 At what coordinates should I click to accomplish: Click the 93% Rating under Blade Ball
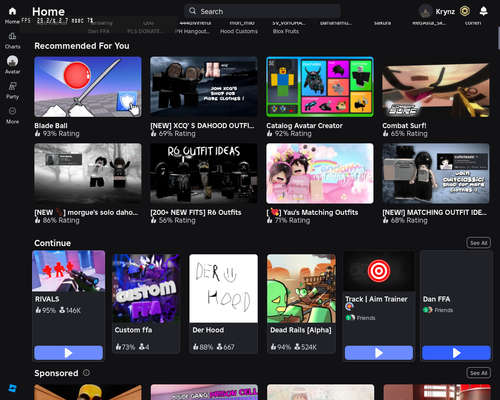(57, 134)
